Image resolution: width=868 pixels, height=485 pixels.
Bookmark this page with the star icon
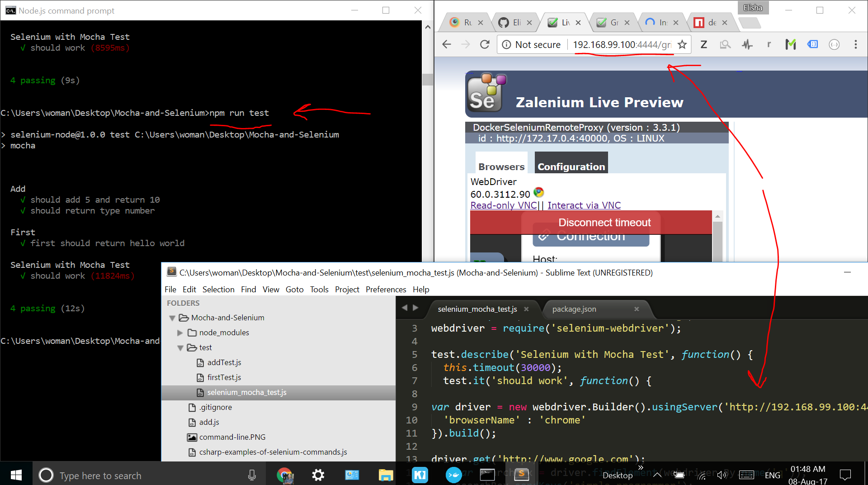[682, 44]
